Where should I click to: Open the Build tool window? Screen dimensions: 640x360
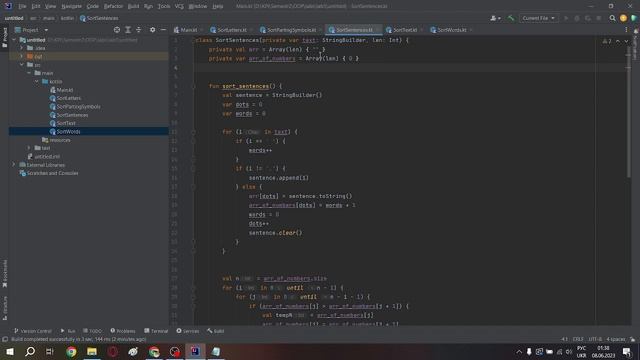[216, 331]
